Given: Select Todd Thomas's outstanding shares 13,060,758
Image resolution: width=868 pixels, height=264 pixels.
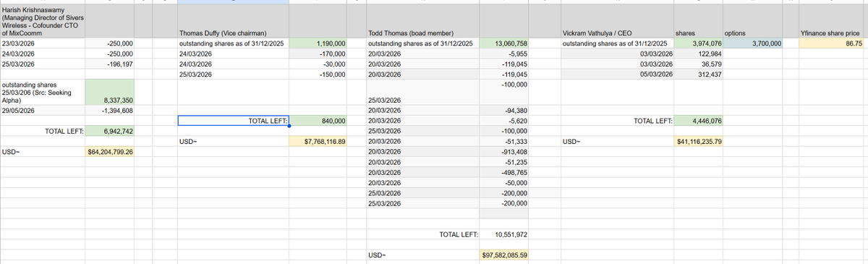Looking at the screenshot, I should (x=505, y=43).
